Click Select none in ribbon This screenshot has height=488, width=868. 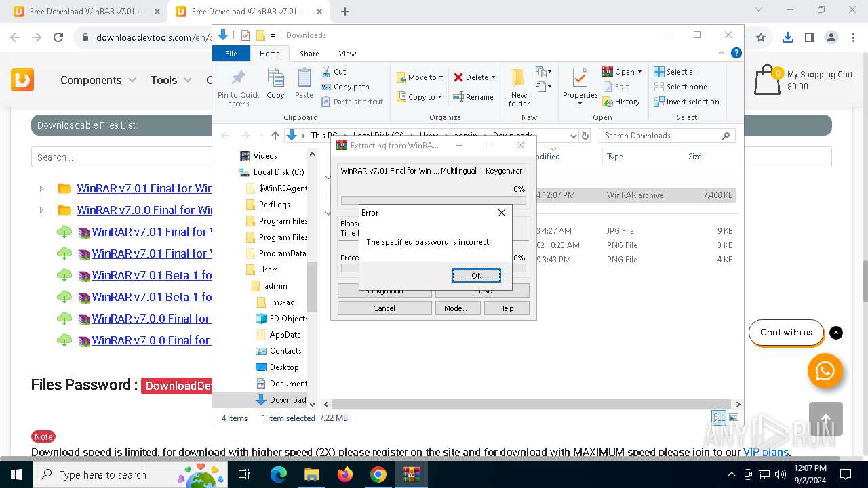(680, 87)
